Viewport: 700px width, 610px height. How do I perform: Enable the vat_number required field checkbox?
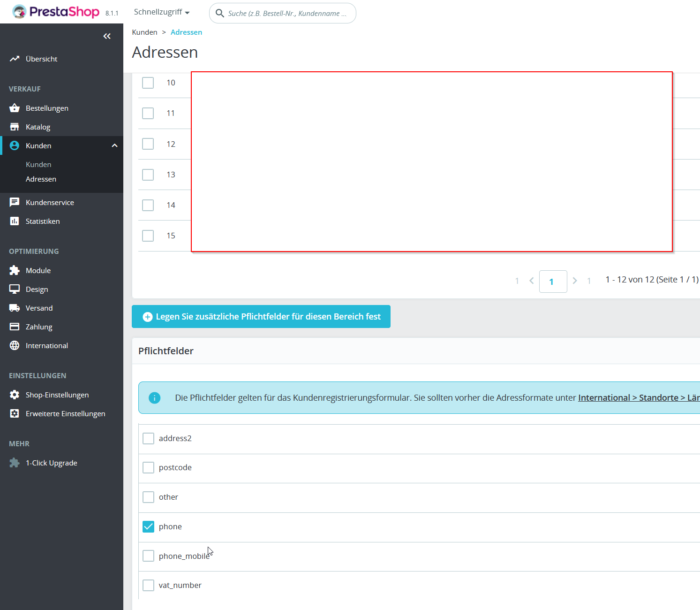(x=148, y=585)
